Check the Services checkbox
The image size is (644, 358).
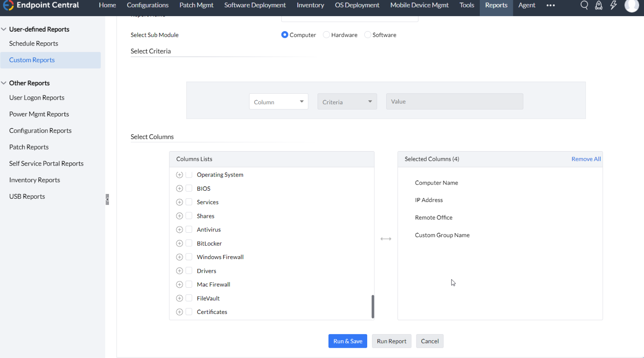189,202
